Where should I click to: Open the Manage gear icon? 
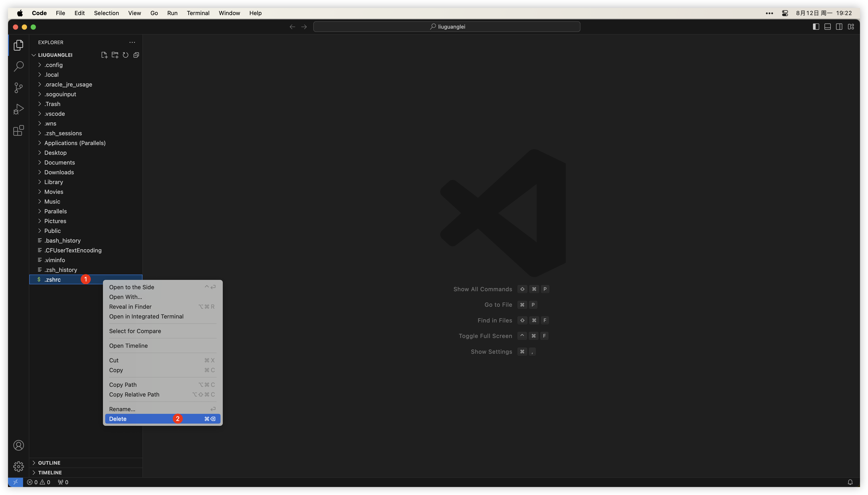(x=18, y=466)
